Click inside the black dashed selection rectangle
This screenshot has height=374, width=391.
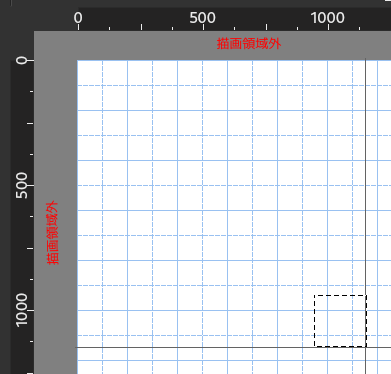pyautogui.click(x=340, y=321)
